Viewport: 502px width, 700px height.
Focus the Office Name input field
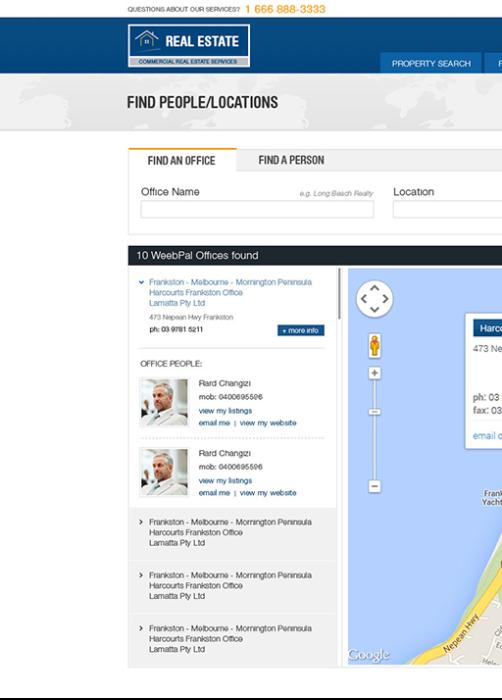[257, 209]
